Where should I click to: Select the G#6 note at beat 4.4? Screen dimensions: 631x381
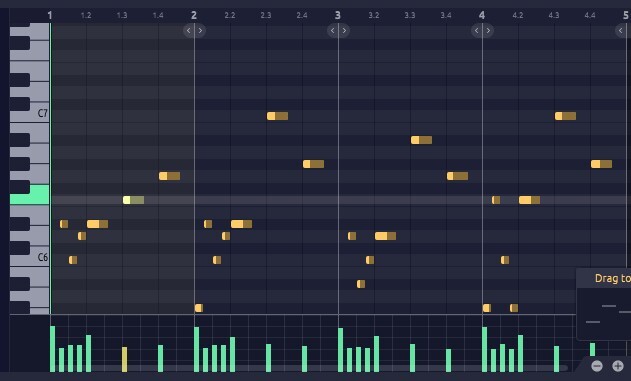pyautogui.click(x=602, y=164)
